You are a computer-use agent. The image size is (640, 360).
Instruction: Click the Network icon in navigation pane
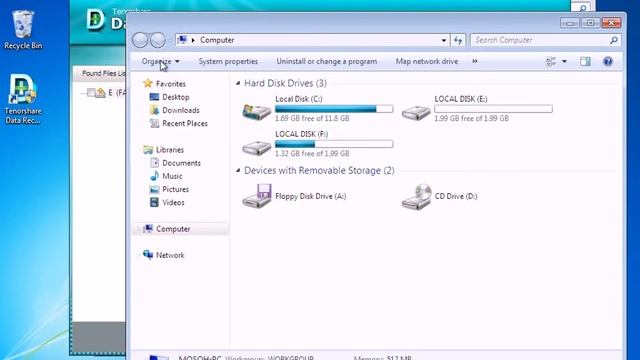click(148, 255)
